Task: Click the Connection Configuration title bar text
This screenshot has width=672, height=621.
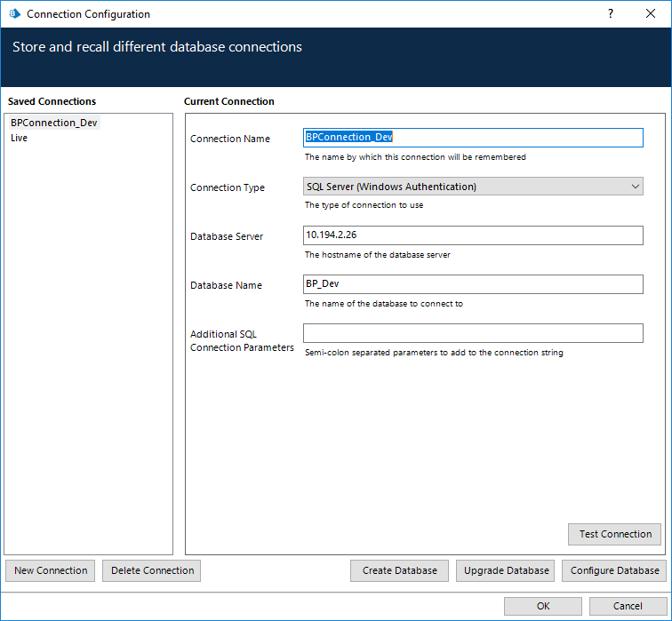Action: (x=88, y=14)
